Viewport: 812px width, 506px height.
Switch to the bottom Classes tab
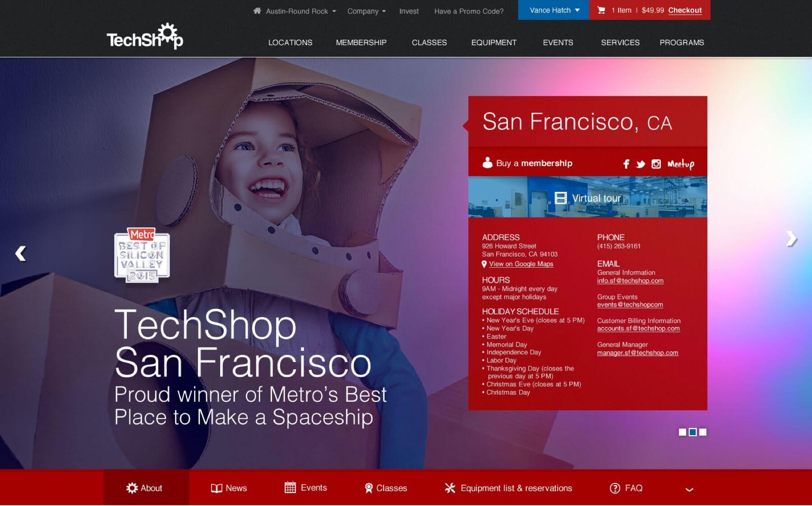386,488
